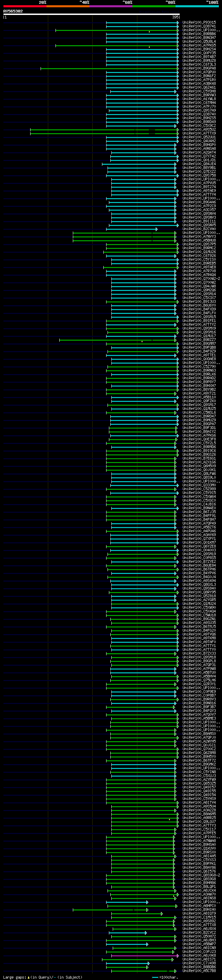Select hit label UniRef100_B9I3U3
Image resolution: width=222 pixels, height=980 pixels.
[x=199, y=302]
